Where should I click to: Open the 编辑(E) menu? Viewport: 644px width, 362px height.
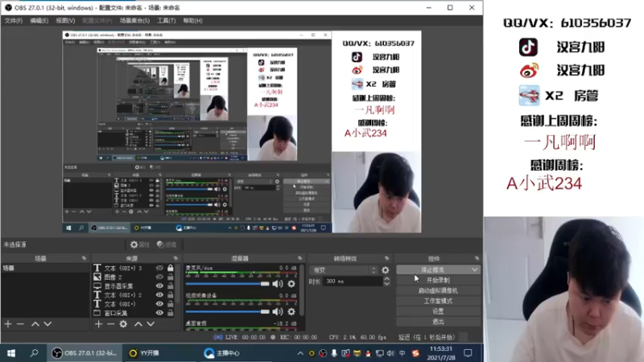coord(39,21)
